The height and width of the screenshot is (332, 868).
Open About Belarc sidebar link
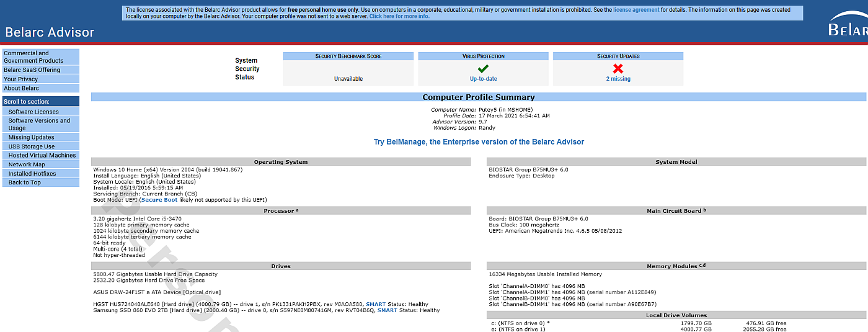click(41, 89)
